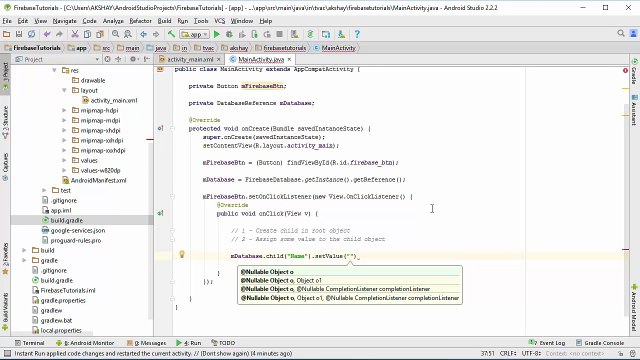Click the Copy icon in toolbar
This screenshot has height=360, width=640.
coord(87,34)
